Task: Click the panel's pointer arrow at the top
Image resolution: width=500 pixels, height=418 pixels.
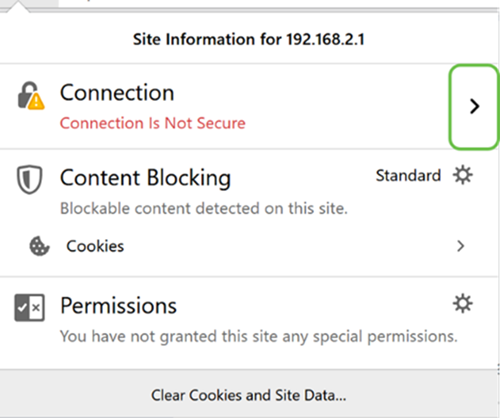Action: (x=19, y=7)
